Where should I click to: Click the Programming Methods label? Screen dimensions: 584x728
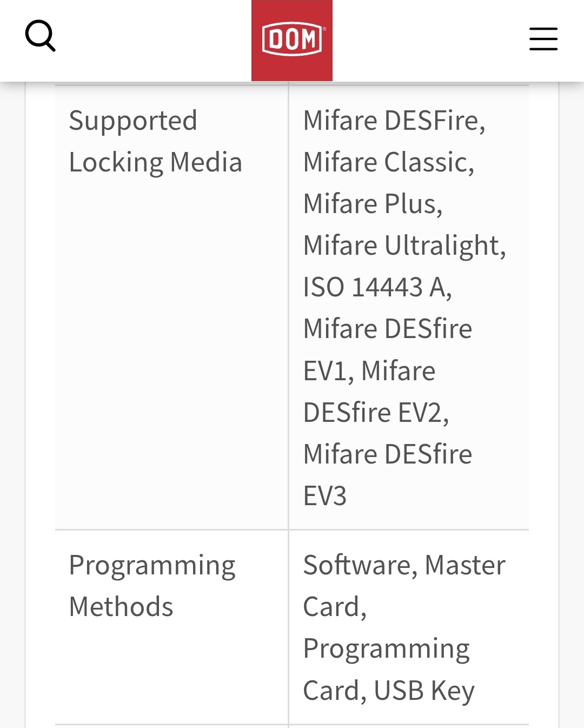[152, 586]
